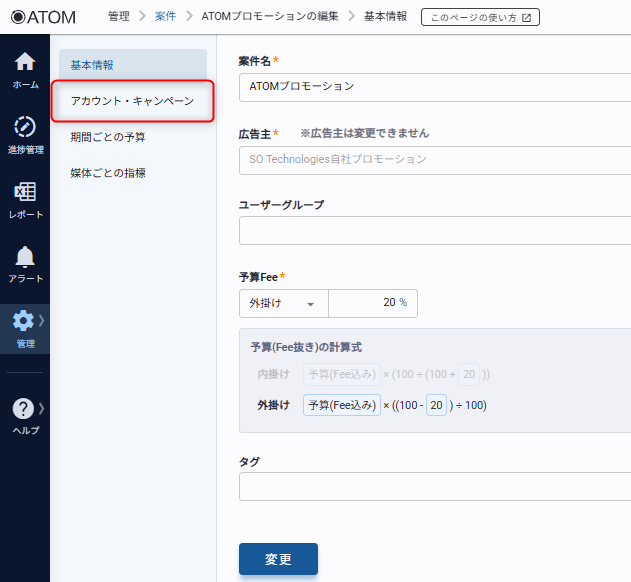
Task: Focus the ユーザーグループ input field
Action: 435,231
